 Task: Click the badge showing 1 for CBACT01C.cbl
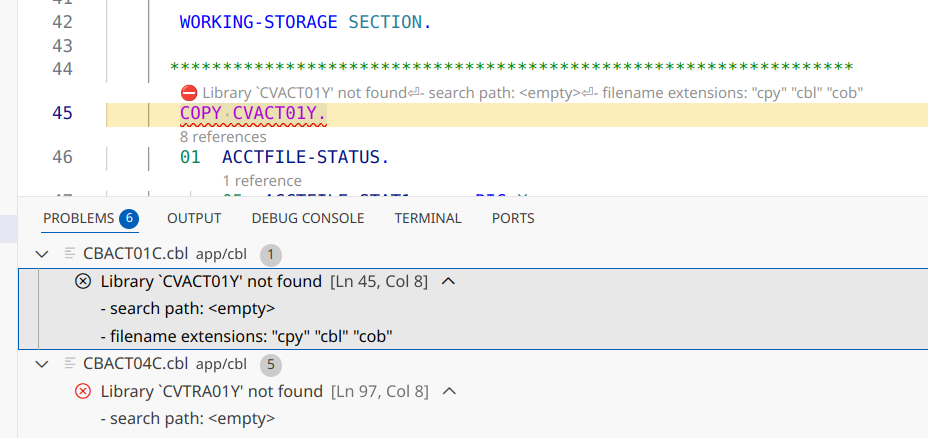pyautogui.click(x=271, y=254)
